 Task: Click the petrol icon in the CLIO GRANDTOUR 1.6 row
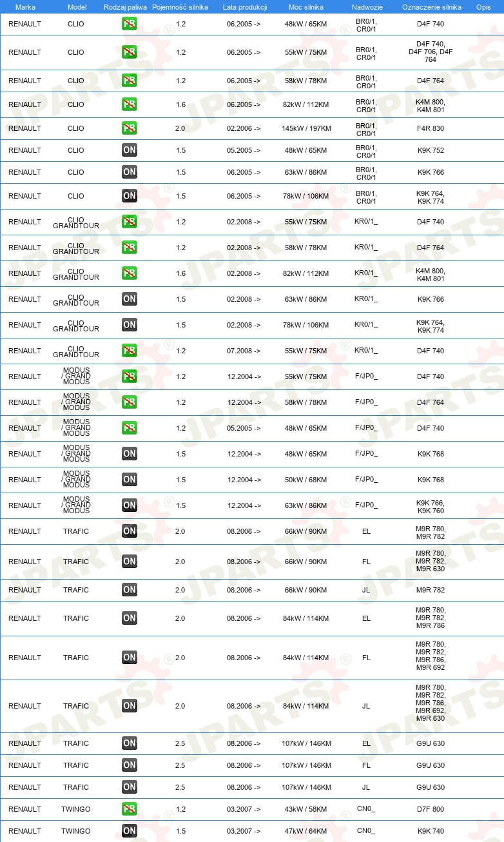point(130,273)
